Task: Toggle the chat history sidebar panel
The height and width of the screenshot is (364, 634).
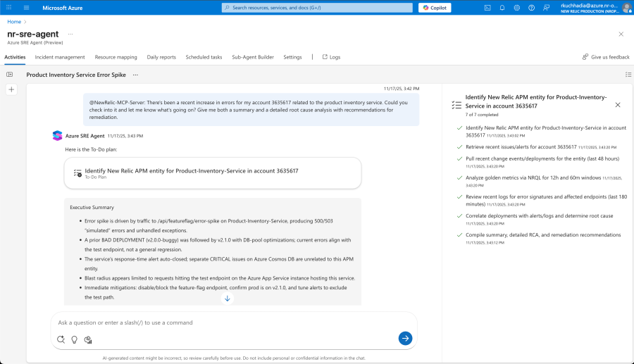Action: coord(10,74)
